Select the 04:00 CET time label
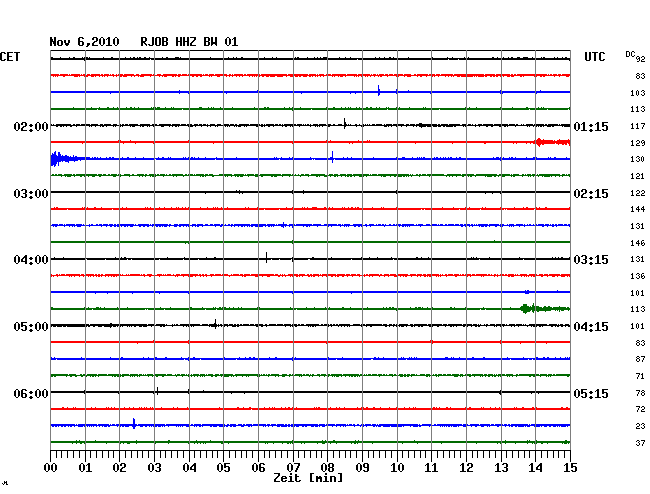 tap(31, 260)
